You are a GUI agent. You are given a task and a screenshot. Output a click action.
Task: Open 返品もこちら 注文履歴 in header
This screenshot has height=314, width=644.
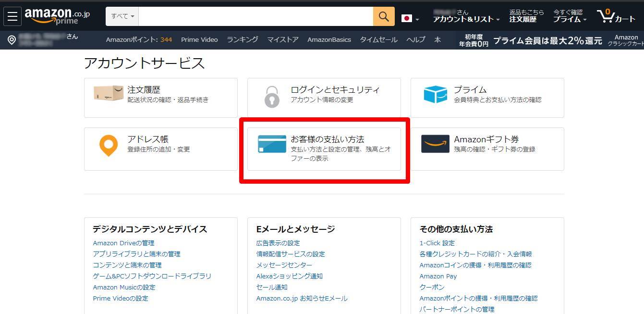click(x=527, y=16)
